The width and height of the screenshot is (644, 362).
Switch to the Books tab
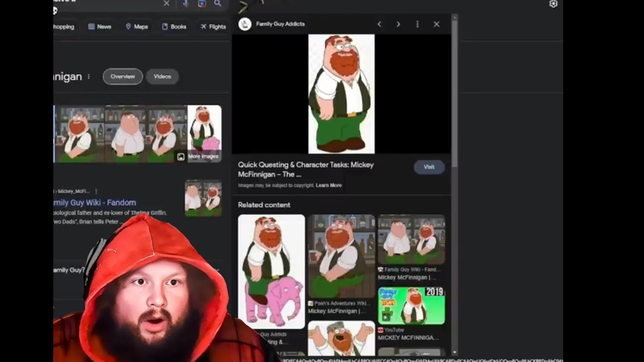click(174, 27)
